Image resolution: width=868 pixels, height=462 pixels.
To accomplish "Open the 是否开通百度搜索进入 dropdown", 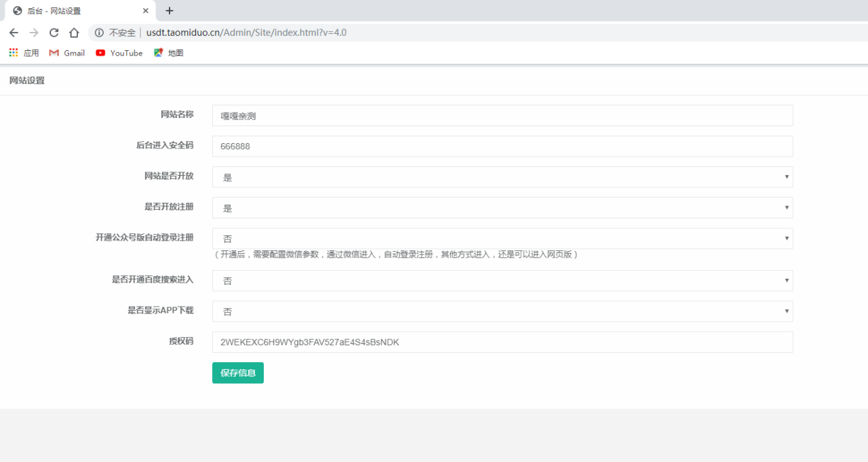I will (502, 280).
